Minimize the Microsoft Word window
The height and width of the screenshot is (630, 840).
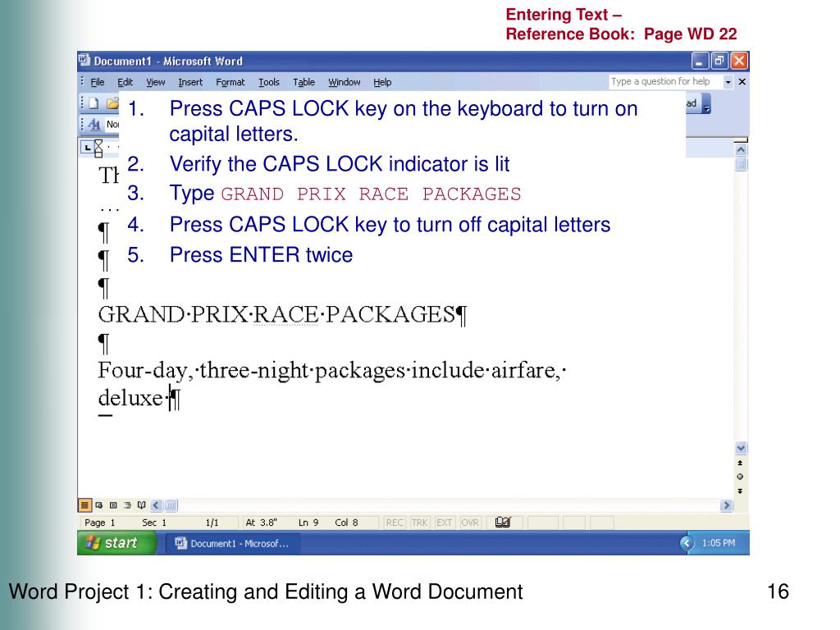[x=699, y=61]
